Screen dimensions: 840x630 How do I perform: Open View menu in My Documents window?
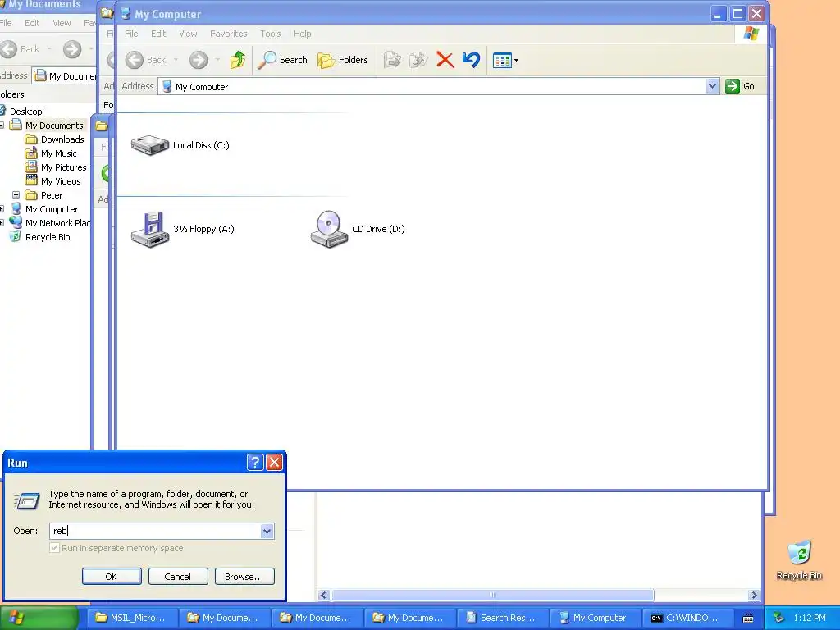62,23
